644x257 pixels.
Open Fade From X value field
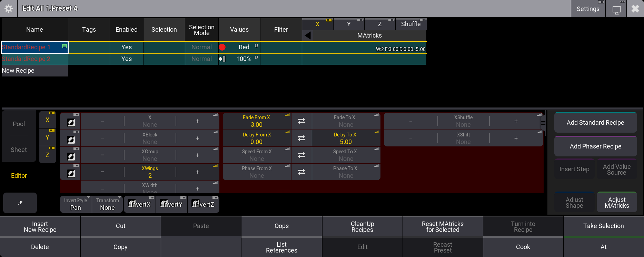click(257, 121)
